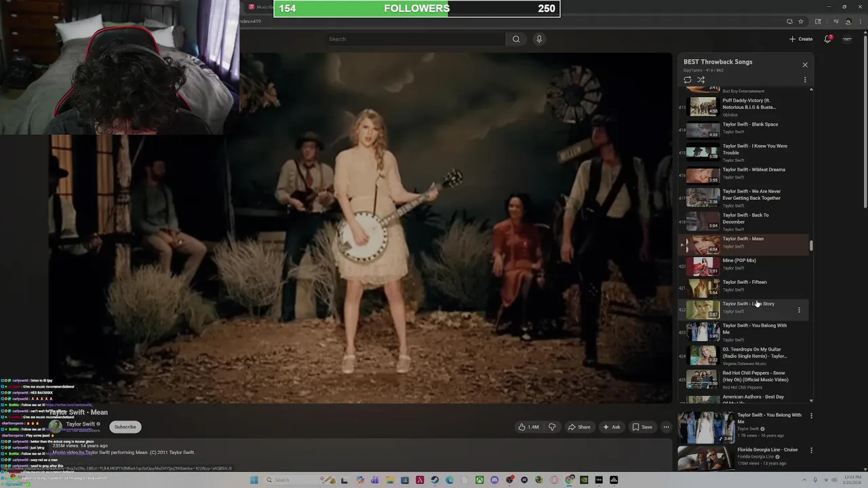Click into the YouTube search field

click(x=414, y=39)
